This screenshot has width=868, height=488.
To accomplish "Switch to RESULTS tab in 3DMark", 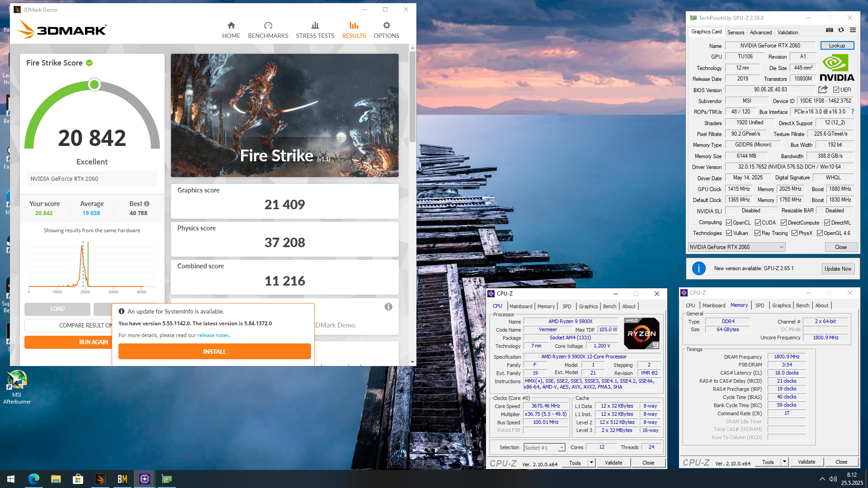I will click(354, 30).
